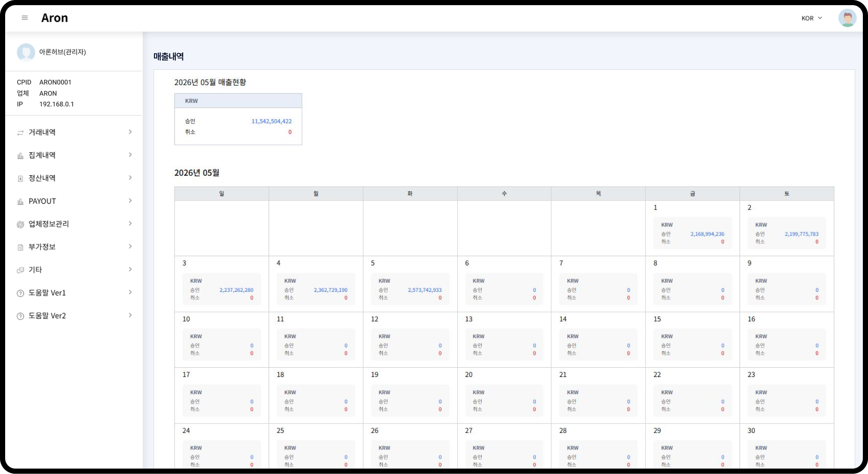Click the 2026년 05월 매출현황 heading
Viewport: 868px width, 474px height.
point(210,82)
